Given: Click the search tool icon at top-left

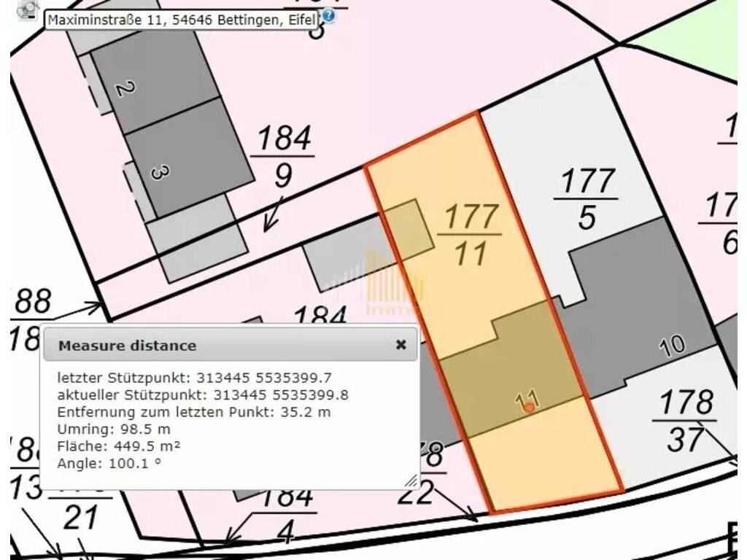Looking at the screenshot, I should click(28, 9).
